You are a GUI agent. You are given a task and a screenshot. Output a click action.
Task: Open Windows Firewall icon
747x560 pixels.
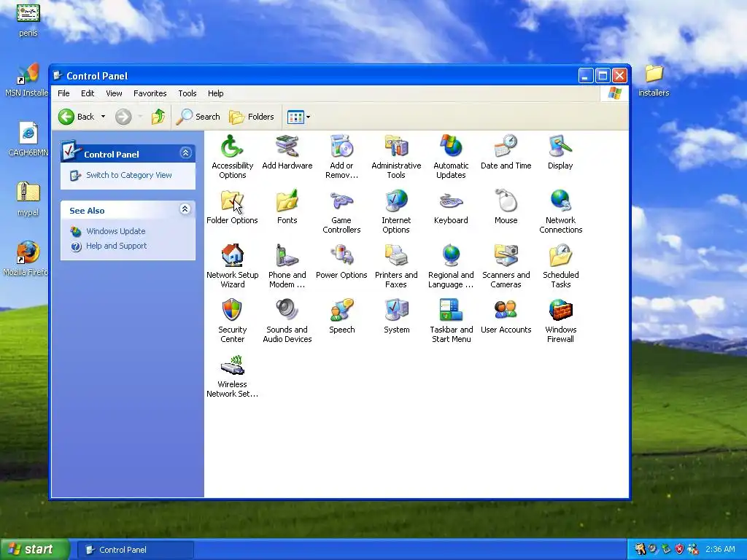point(560,321)
